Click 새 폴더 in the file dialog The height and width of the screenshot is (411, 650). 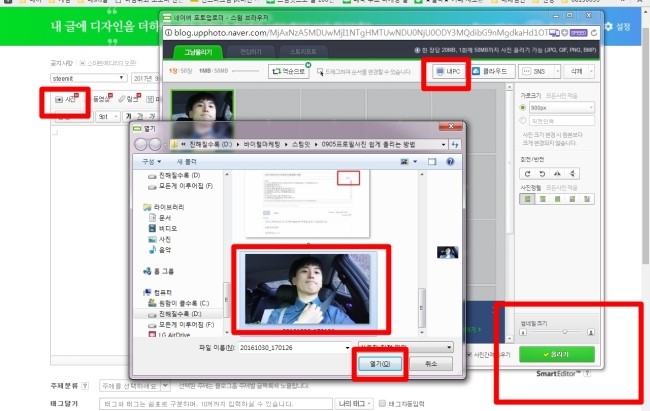(187, 159)
